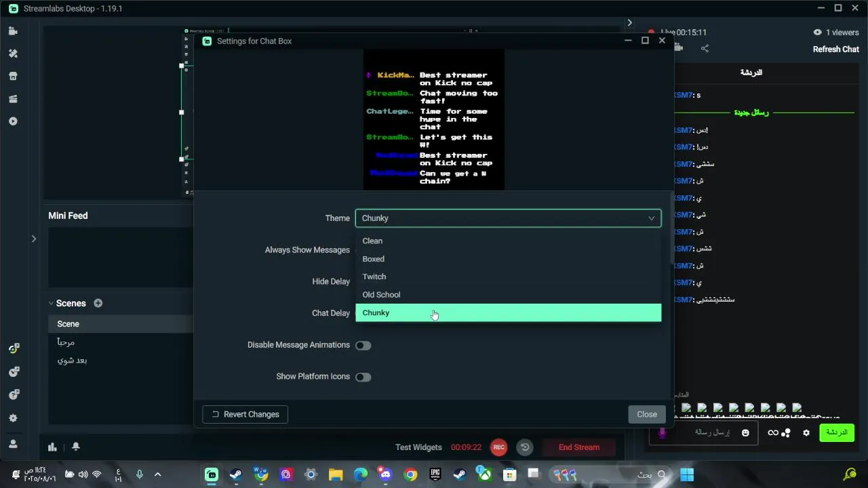Show hidden system tray icons chevron
Viewport: 868px width, 488px height.
click(158, 474)
